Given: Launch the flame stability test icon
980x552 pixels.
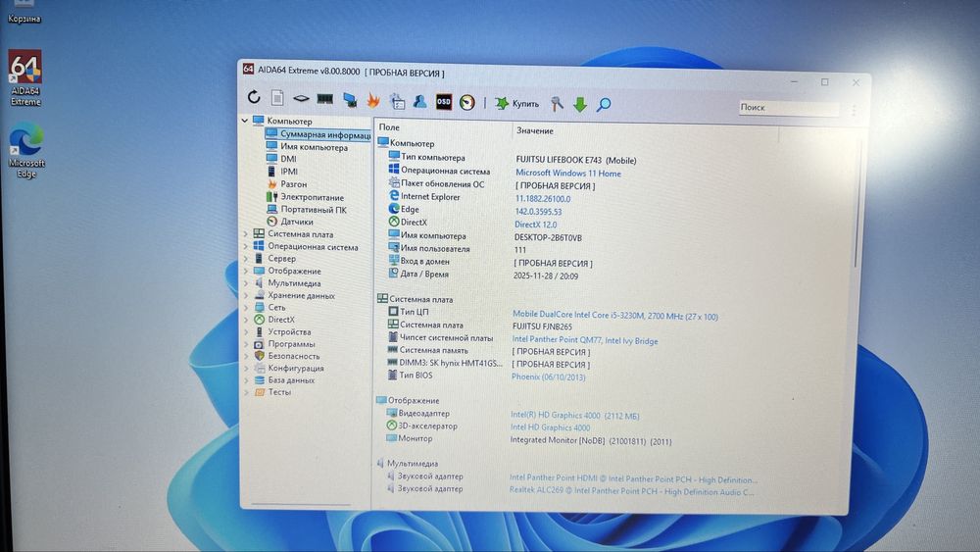Looking at the screenshot, I should tap(373, 99).
